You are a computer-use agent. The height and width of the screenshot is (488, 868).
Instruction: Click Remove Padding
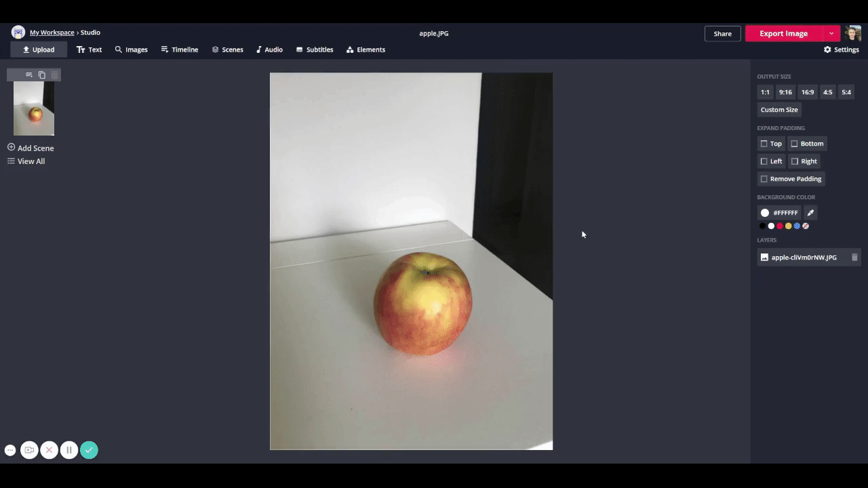coord(791,179)
